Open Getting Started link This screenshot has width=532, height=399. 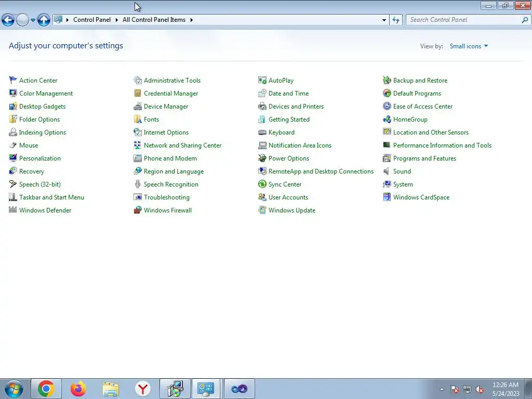(x=289, y=119)
